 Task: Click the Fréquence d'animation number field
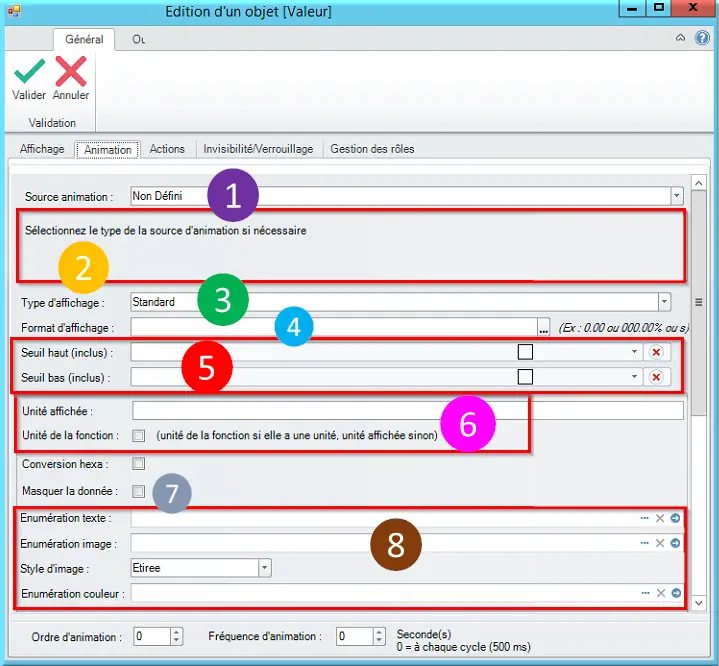coord(355,637)
